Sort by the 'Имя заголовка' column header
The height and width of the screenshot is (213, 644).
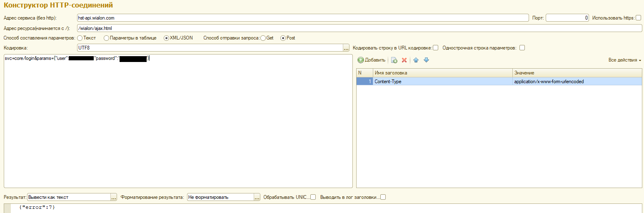(x=442, y=73)
